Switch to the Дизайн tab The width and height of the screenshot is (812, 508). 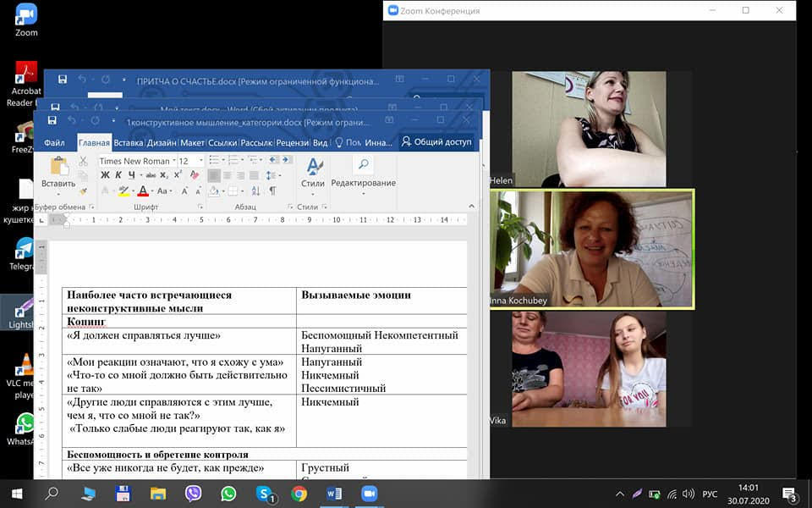click(162, 142)
